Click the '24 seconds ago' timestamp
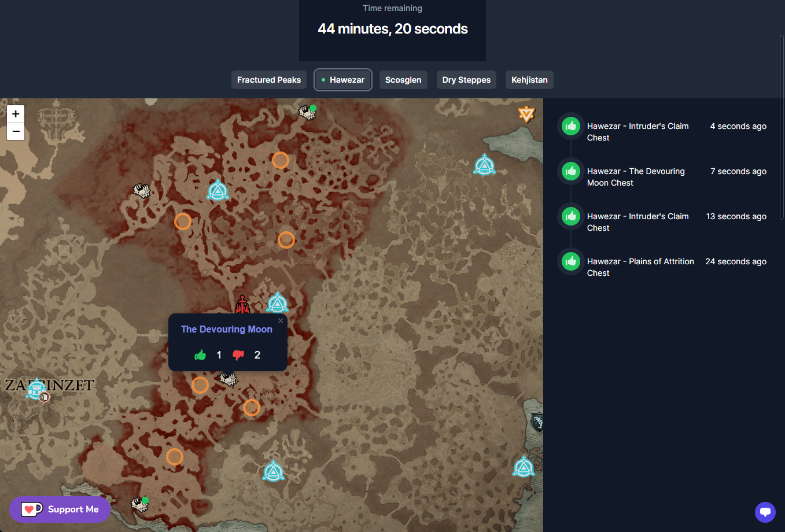785x532 pixels. (736, 261)
